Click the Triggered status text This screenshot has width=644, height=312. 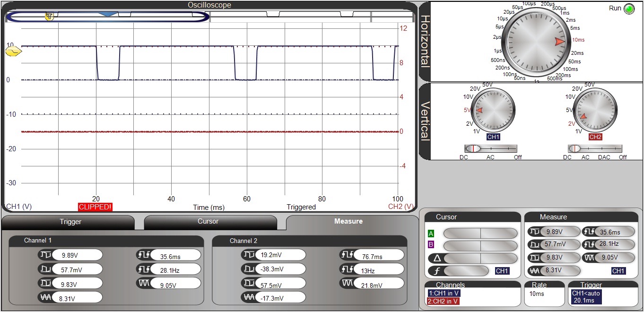(301, 207)
